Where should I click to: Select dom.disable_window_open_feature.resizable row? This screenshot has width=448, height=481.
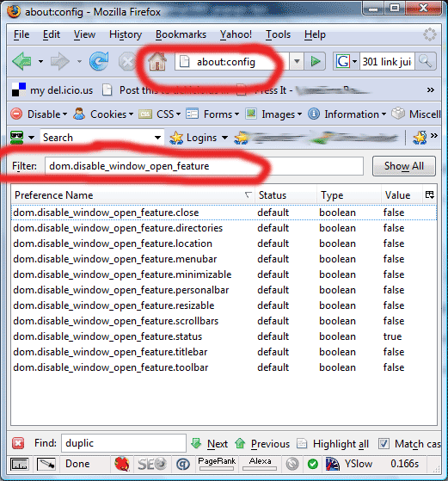tap(224, 305)
